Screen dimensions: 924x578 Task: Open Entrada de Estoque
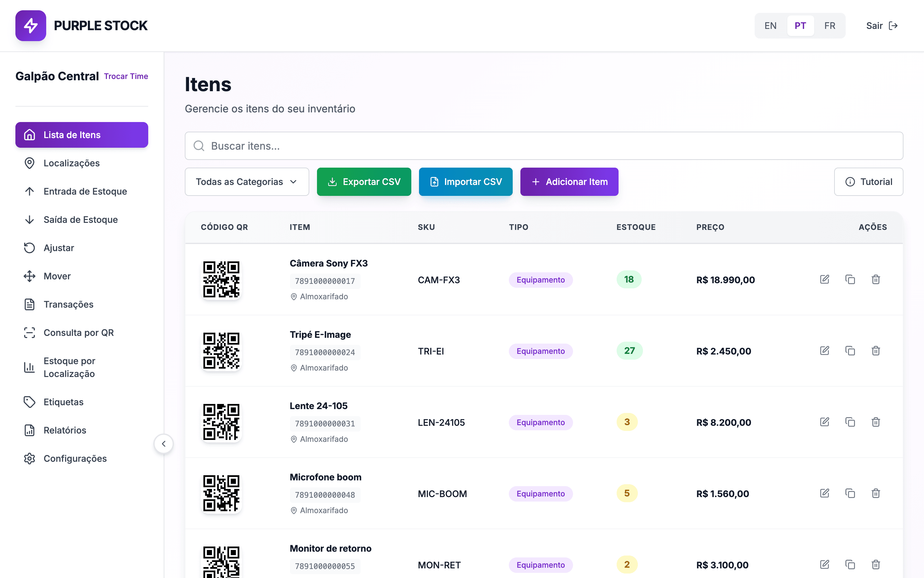tap(82, 191)
